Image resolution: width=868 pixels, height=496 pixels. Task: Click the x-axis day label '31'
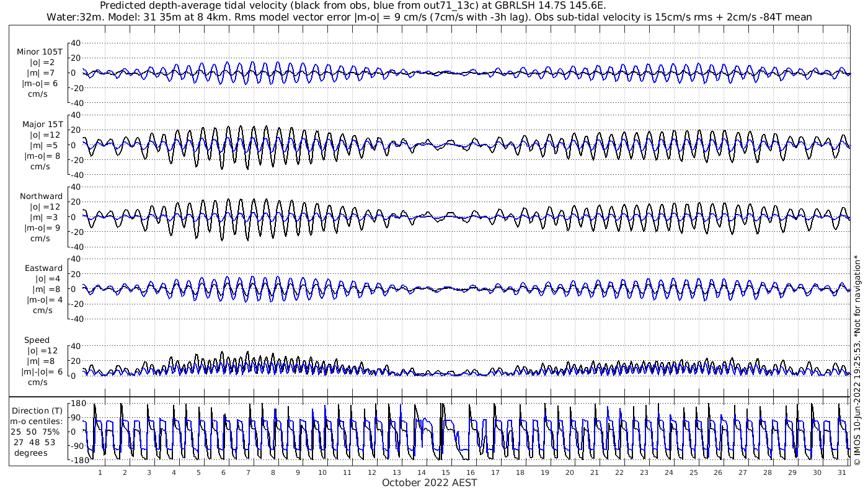click(x=841, y=472)
